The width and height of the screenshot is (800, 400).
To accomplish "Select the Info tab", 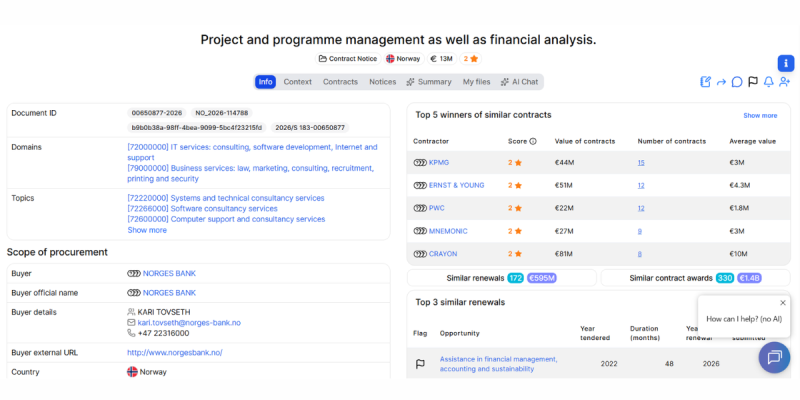I will click(265, 82).
